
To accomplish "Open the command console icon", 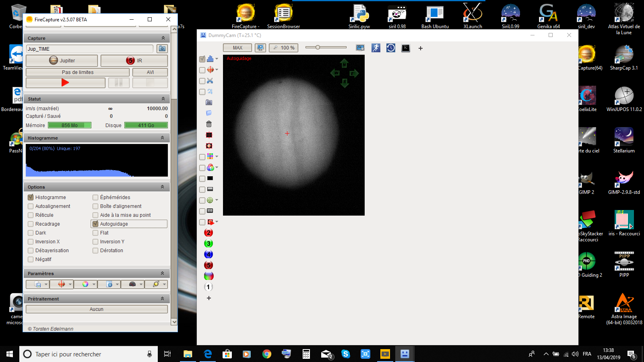I will (x=406, y=48).
